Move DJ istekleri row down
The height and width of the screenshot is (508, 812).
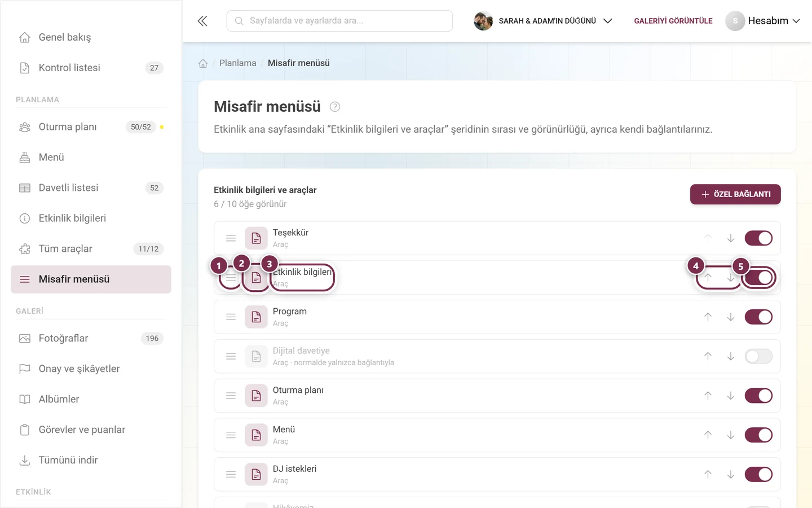tap(731, 475)
